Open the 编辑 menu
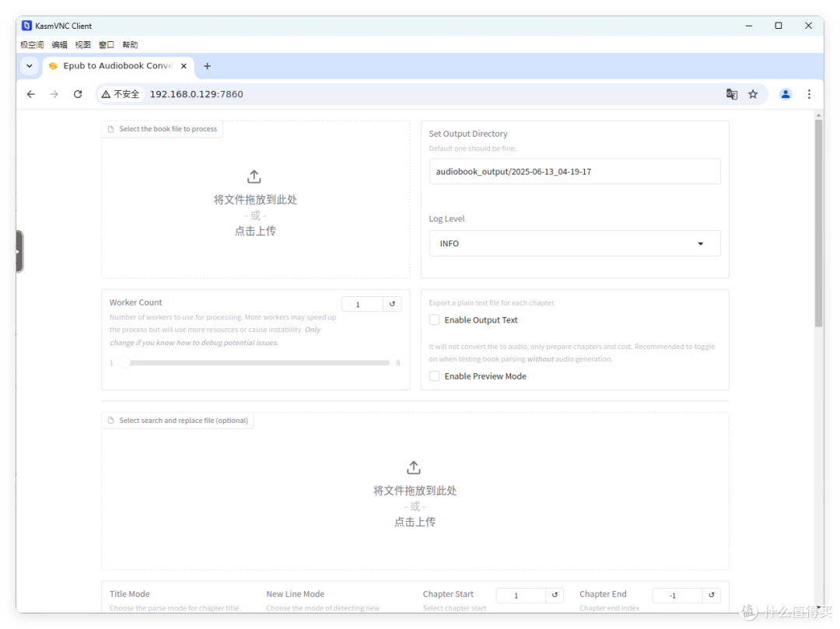The width and height of the screenshot is (840, 629). click(x=59, y=45)
